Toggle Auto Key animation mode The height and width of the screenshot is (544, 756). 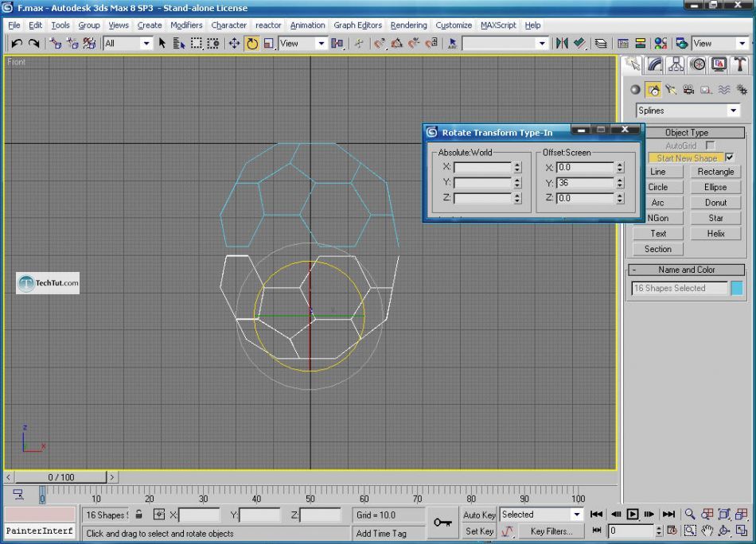(x=479, y=515)
